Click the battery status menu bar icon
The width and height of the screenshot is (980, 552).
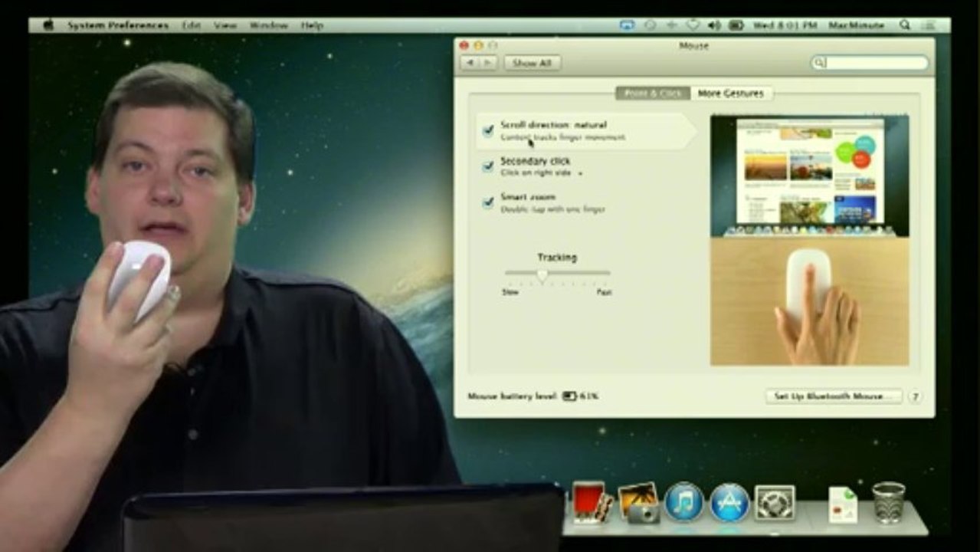pos(736,25)
